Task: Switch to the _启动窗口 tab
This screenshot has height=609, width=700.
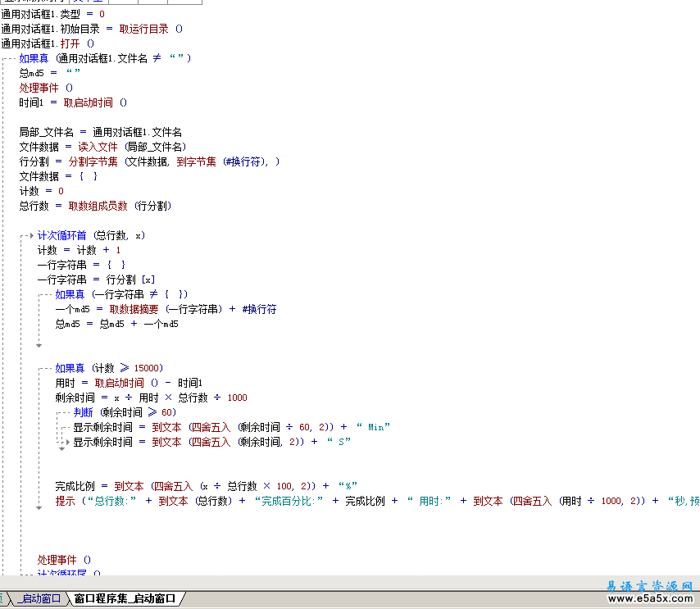Action: (x=41, y=599)
